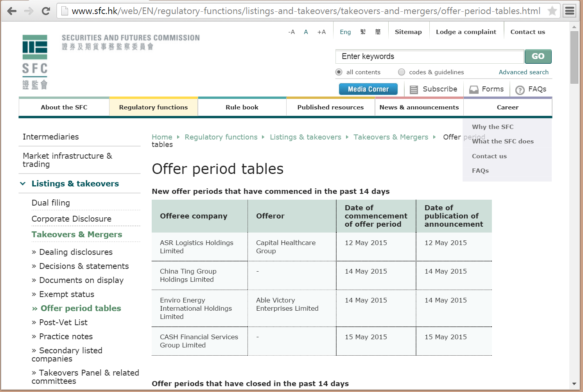
Task: Click Listings & takeovers breadcrumb link
Action: [305, 137]
